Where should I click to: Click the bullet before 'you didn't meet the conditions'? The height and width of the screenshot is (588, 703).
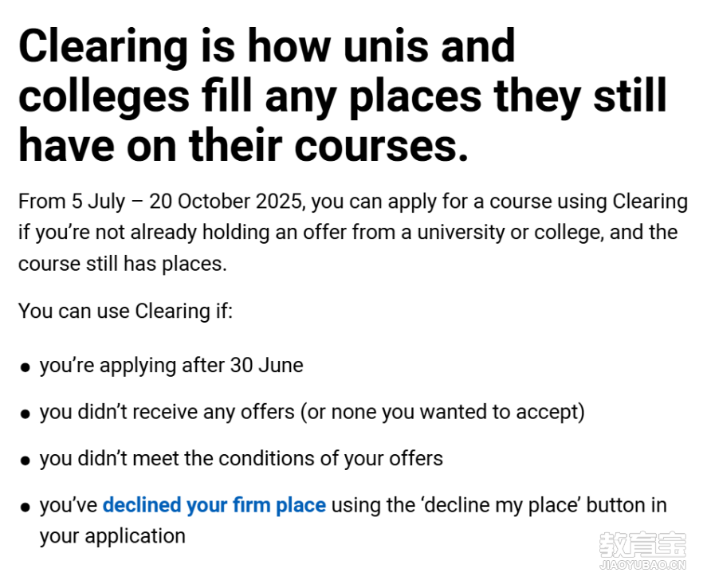point(26,461)
